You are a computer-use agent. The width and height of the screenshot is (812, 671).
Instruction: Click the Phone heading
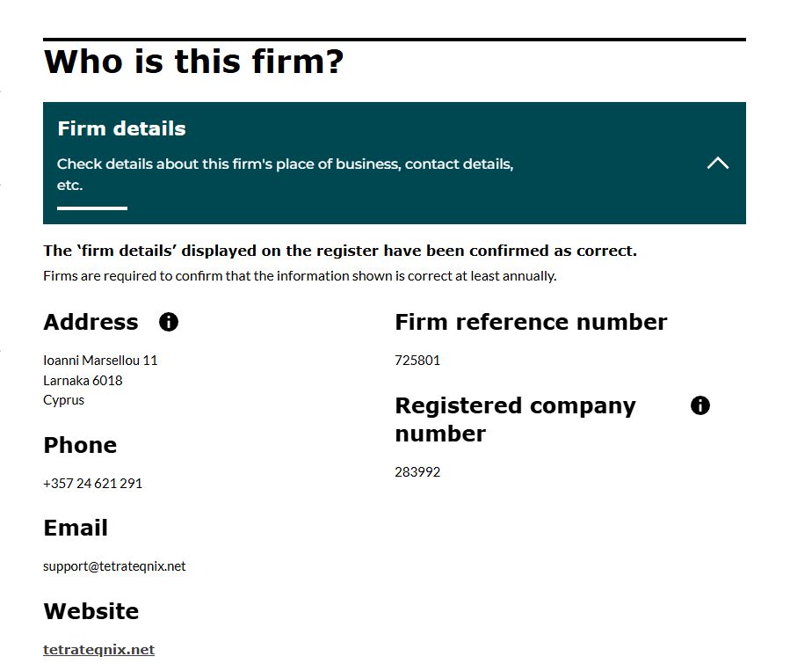pos(80,445)
